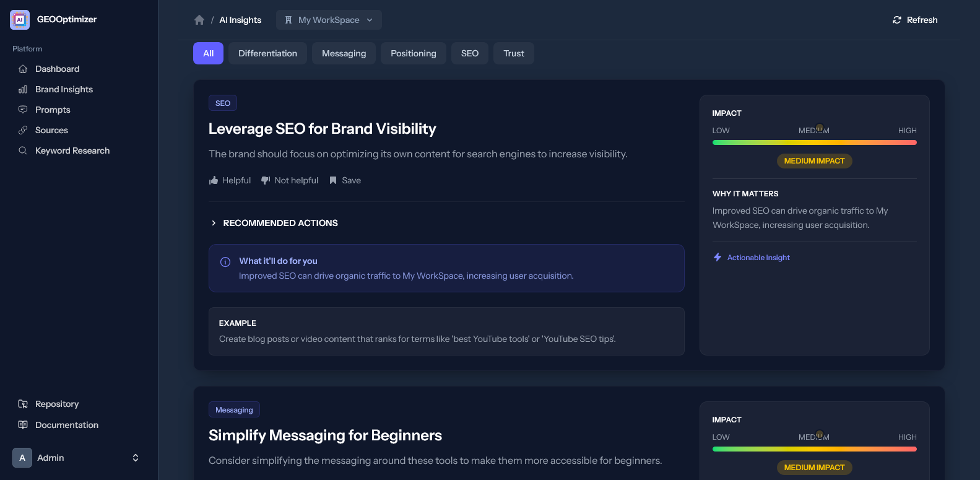
Task: Click the LOW label in SEO impact panel
Action: click(x=721, y=131)
